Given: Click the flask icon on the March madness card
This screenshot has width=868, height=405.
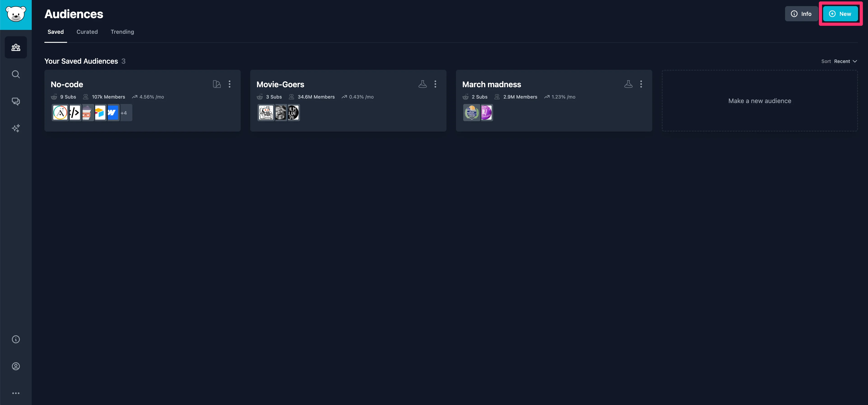Looking at the screenshot, I should point(628,84).
